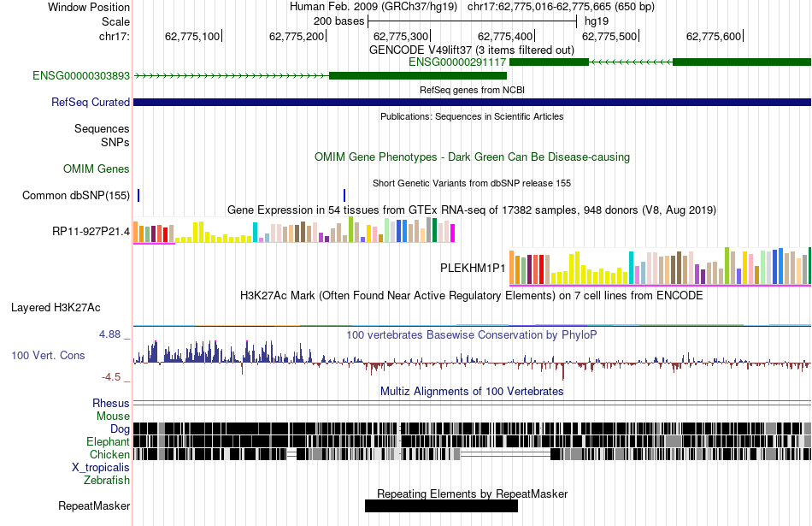Click the Mouse species label
This screenshot has height=526, width=812.
point(113,417)
